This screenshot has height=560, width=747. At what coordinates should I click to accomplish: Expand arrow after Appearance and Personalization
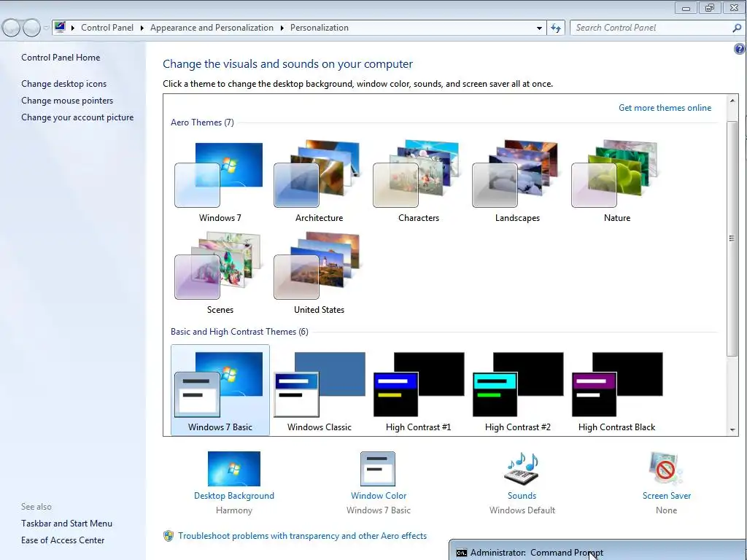click(282, 28)
